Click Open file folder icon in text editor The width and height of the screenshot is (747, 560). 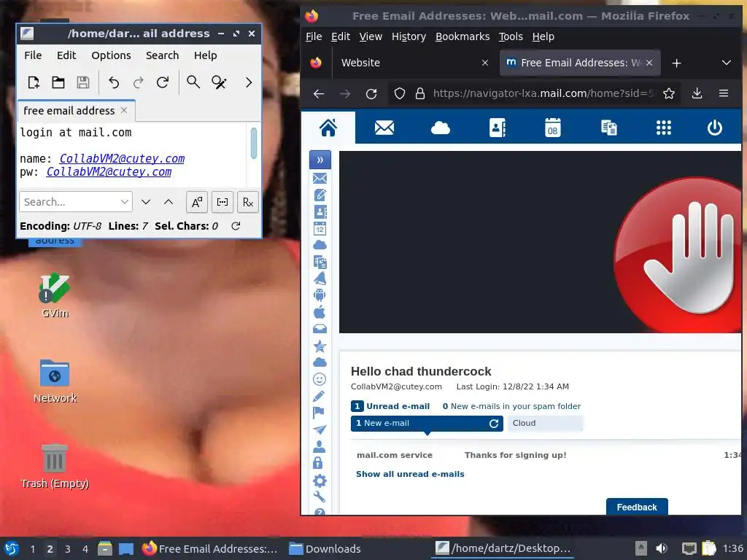[58, 82]
